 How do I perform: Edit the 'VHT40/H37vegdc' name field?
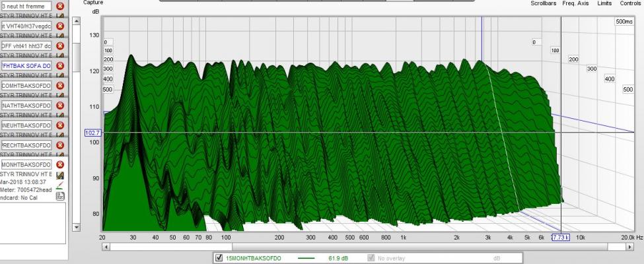(26, 26)
